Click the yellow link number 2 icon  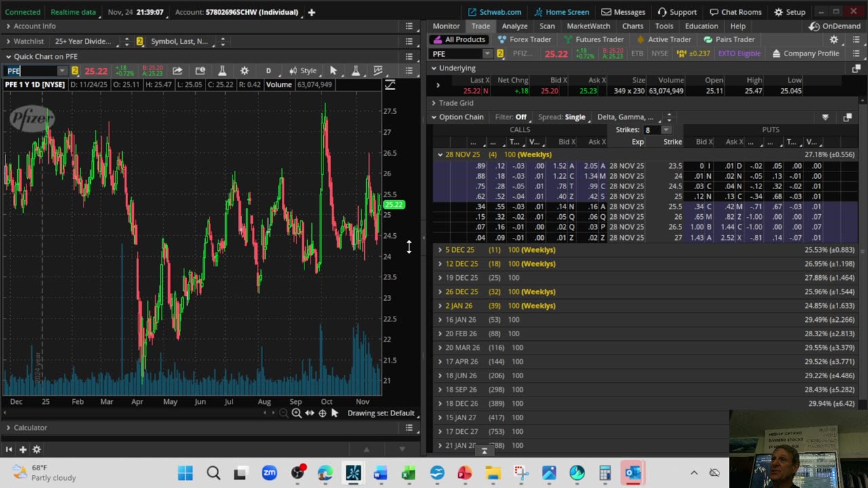coord(500,54)
